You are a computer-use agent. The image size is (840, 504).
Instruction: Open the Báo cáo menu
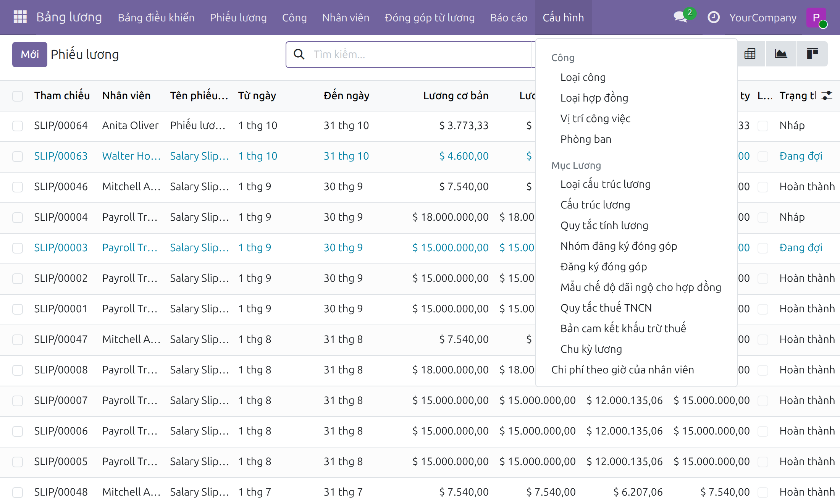coord(509,18)
